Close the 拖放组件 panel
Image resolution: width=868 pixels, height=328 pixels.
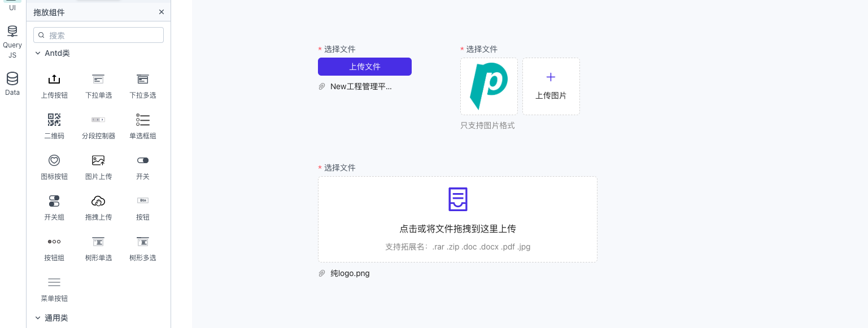tap(162, 12)
